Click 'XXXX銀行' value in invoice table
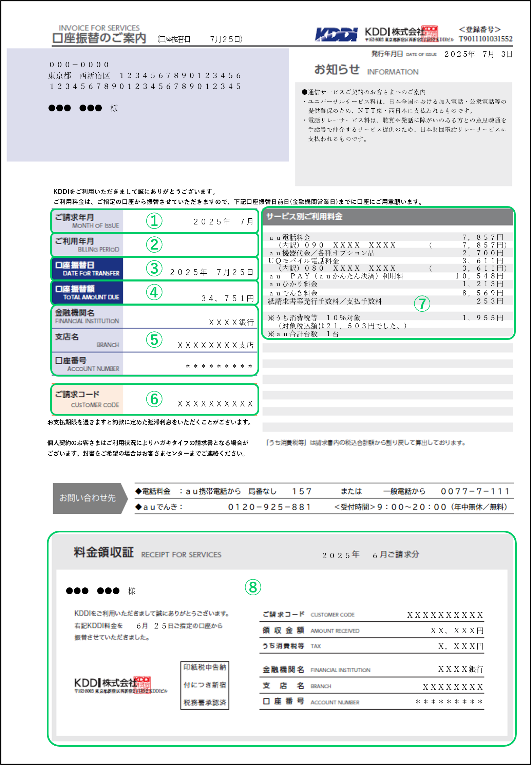Screen dimensions: 532x765 [x=231, y=323]
